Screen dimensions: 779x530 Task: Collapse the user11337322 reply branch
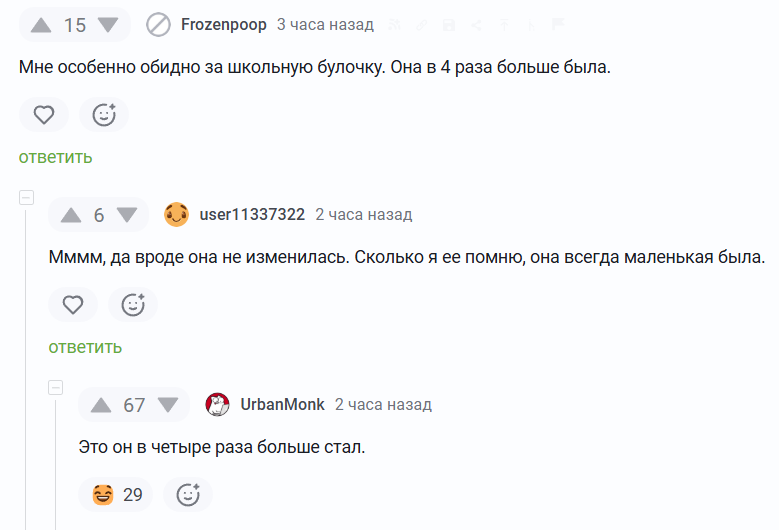pos(26,198)
